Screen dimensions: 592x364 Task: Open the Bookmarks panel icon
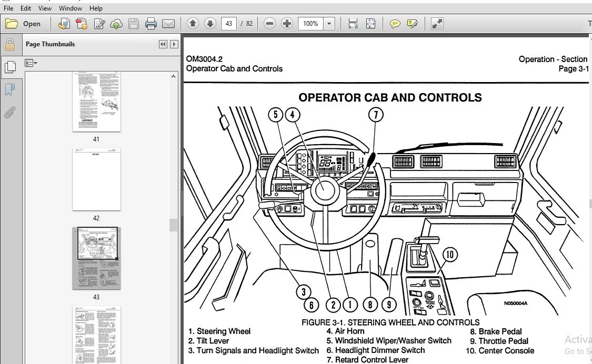[10, 90]
